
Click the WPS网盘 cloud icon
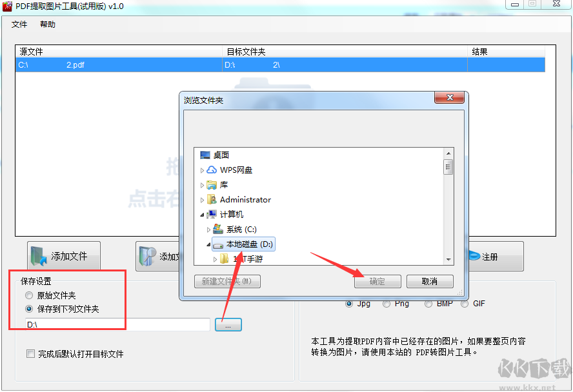click(x=212, y=170)
